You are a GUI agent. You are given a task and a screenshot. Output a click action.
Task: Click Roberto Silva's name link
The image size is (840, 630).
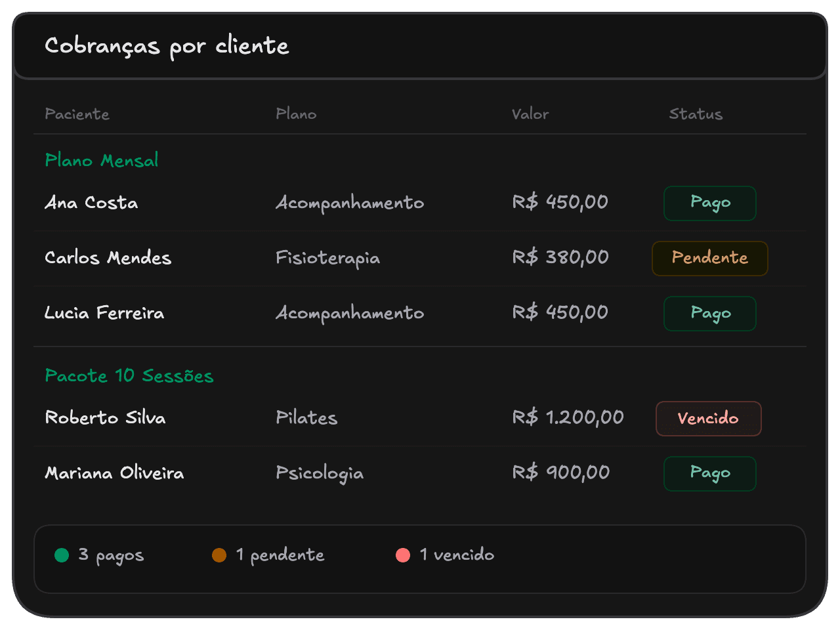(x=105, y=418)
